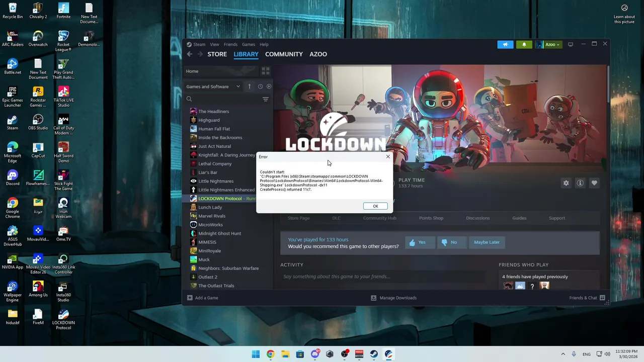Open LOCKDOWN Protocol settings gear icon
644x362 pixels.
(x=566, y=183)
